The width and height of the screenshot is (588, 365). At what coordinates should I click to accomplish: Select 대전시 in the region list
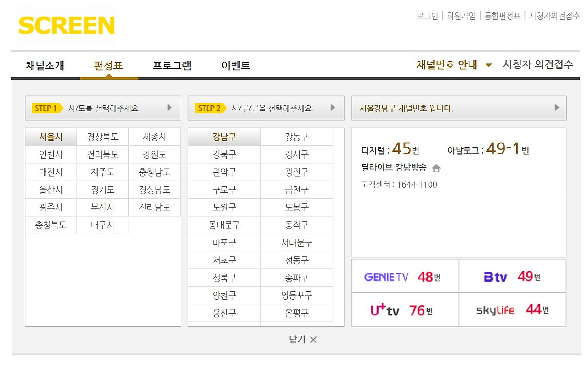point(51,172)
